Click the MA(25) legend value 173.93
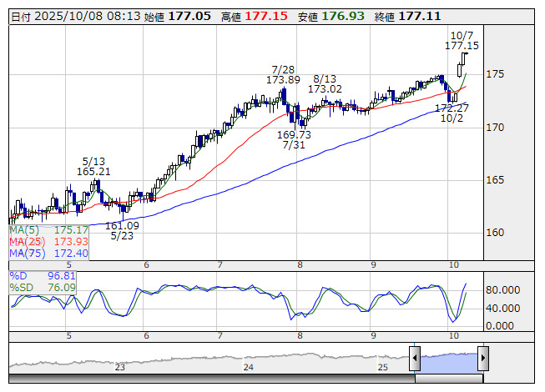Image resolution: width=545 pixels, height=392 pixels. 71,241
